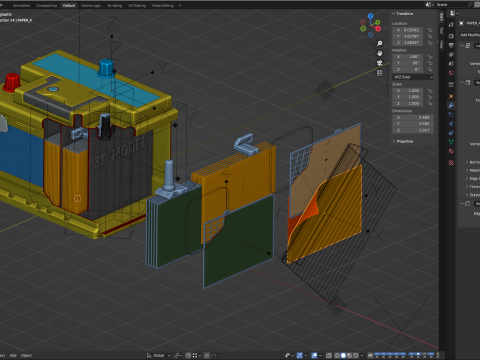Open the View Layer properties tab icon
This screenshot has height=360, width=480.
(x=451, y=54)
